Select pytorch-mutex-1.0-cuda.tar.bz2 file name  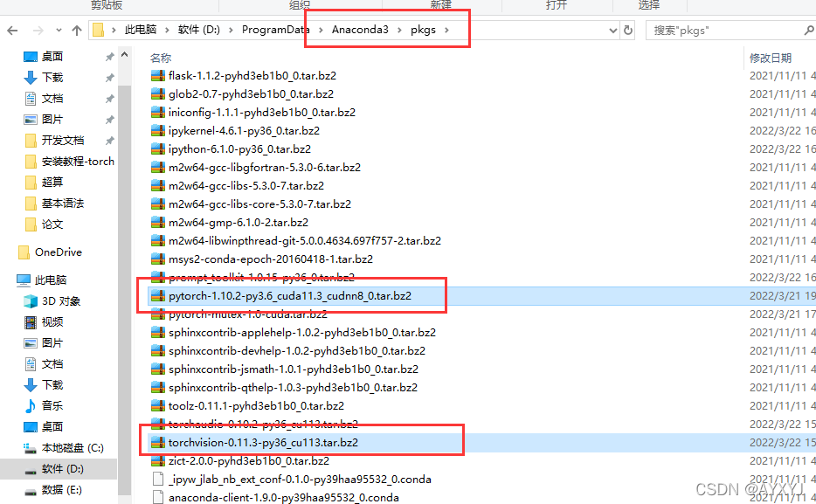248,314
